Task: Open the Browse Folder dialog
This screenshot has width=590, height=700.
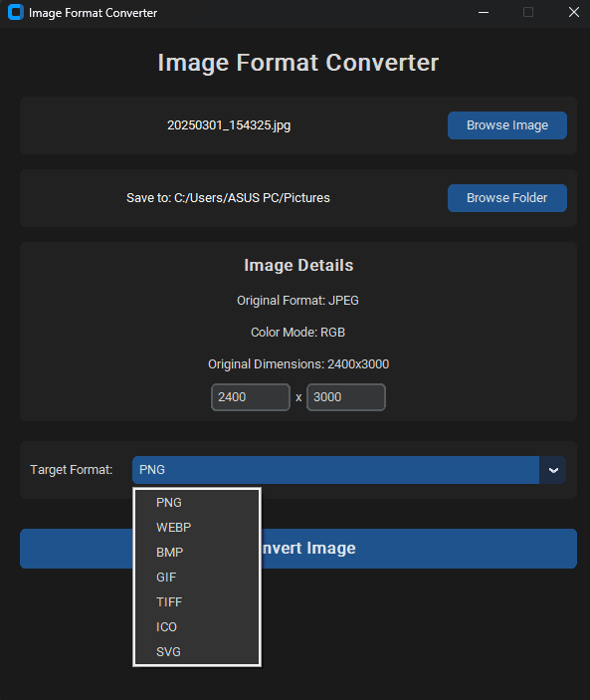Action: (507, 198)
